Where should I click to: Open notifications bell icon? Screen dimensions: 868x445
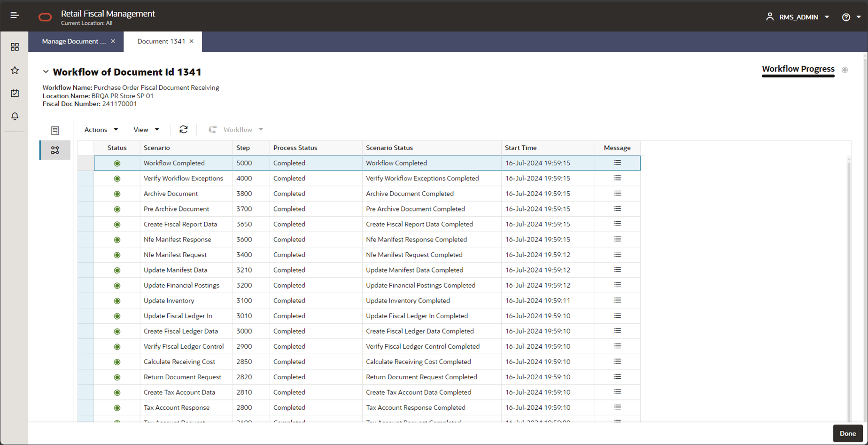(15, 116)
